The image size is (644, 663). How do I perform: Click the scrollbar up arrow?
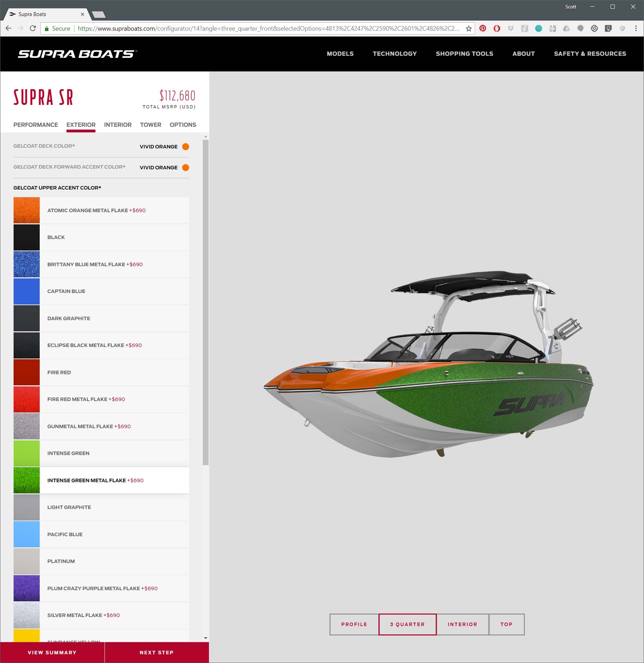(206, 137)
